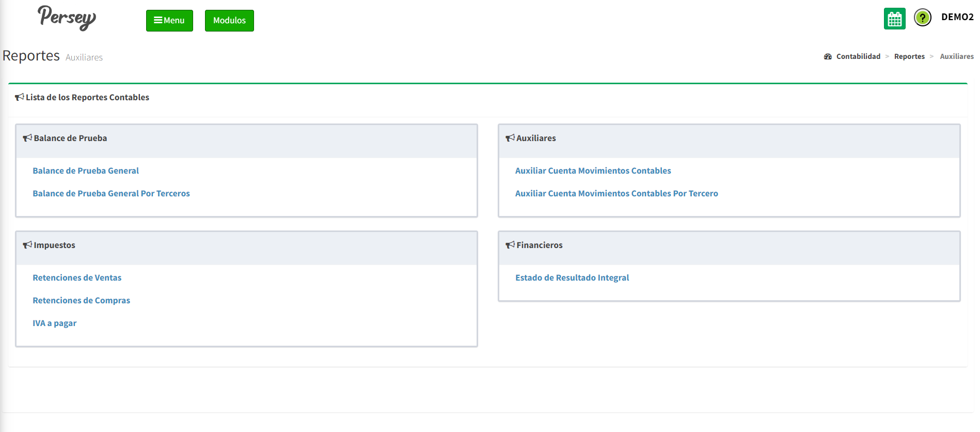
Task: Open Retenciones de Ventas report
Action: [77, 277]
